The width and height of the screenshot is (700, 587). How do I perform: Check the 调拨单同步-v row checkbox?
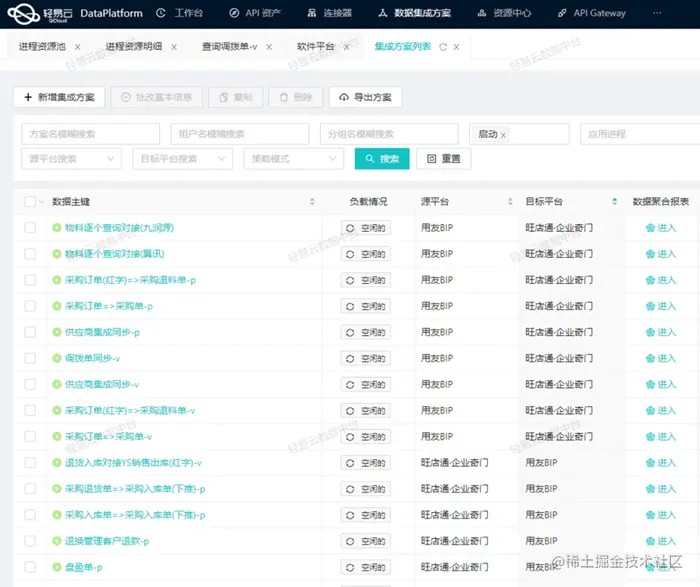click(x=30, y=358)
